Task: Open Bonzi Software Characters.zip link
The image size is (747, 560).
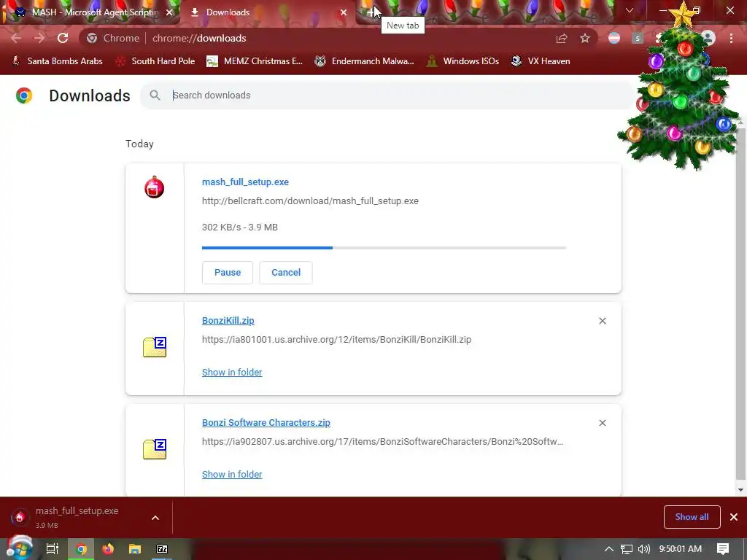Action: [266, 422]
